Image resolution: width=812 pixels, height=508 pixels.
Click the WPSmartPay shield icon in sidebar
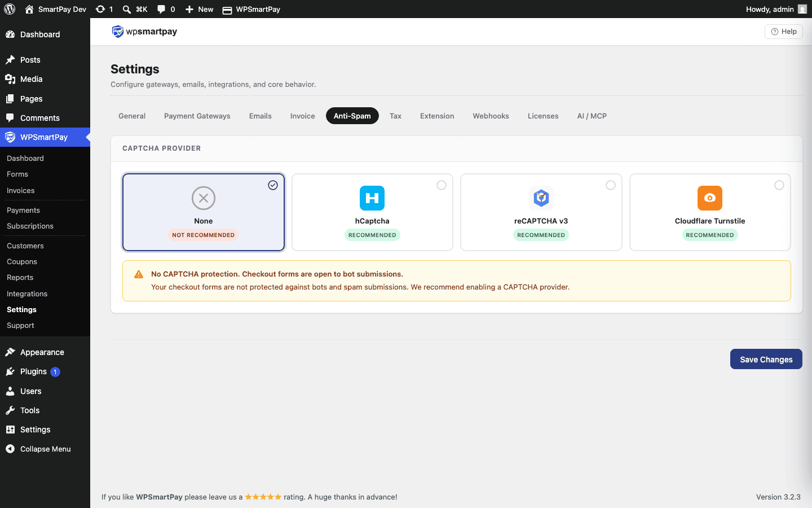10,137
